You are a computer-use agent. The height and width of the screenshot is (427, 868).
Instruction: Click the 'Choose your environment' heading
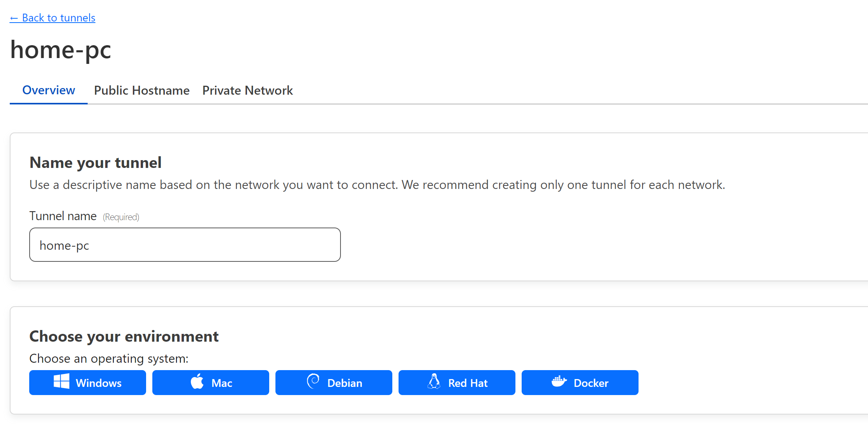click(124, 336)
